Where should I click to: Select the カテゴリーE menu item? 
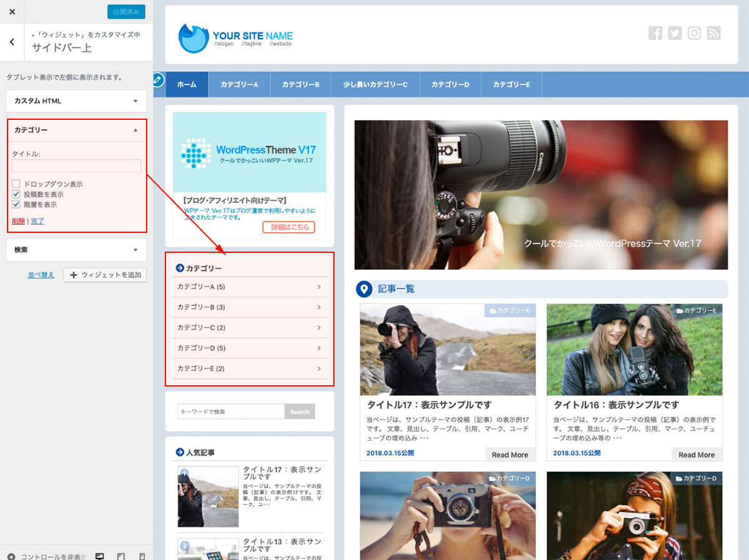tap(511, 84)
